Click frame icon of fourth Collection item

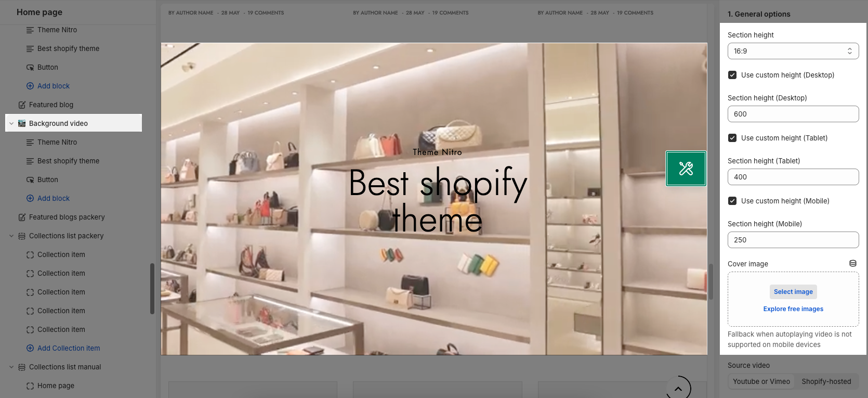30,311
